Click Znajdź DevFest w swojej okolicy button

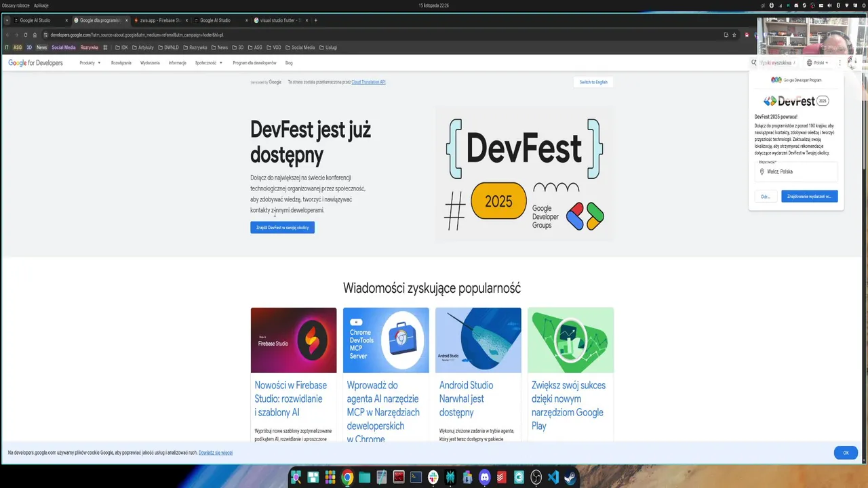(282, 228)
